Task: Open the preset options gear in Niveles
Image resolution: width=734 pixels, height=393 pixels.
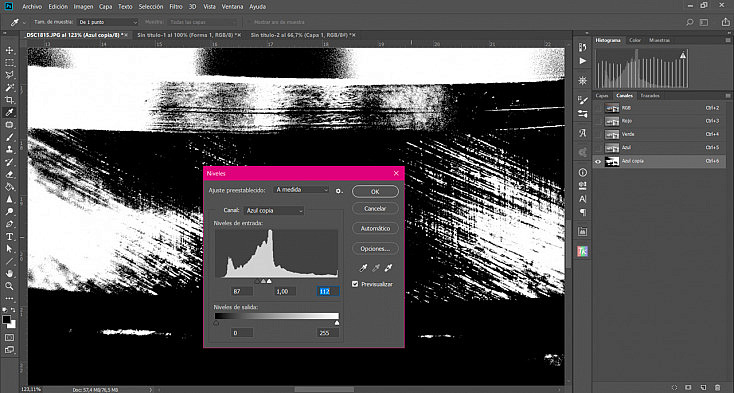Action: click(339, 191)
